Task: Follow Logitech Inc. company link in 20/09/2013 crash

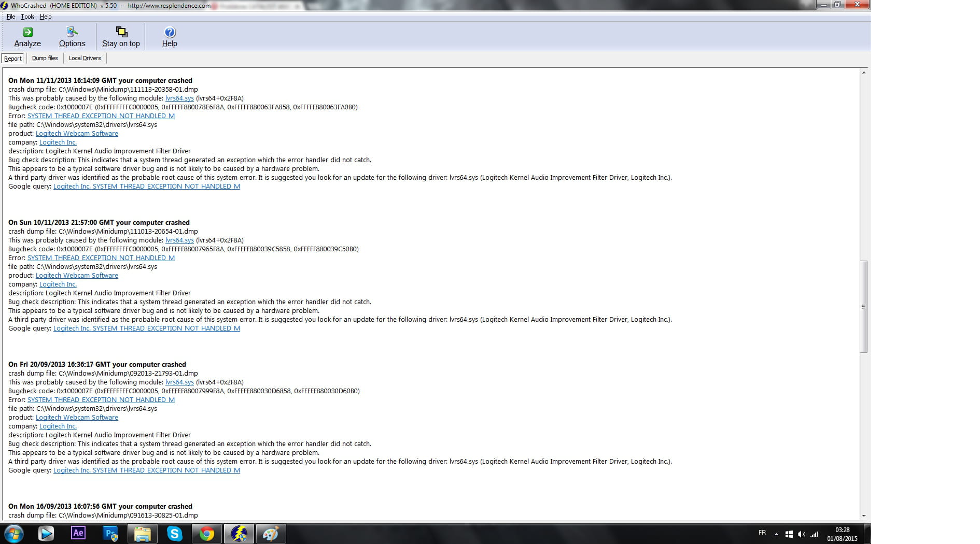Action: tap(58, 426)
